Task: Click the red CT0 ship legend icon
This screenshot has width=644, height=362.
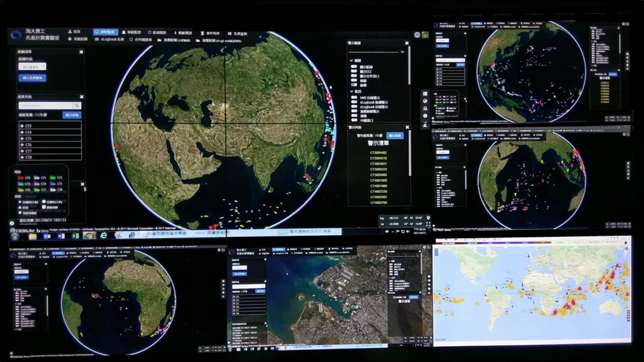Action: (x=21, y=178)
